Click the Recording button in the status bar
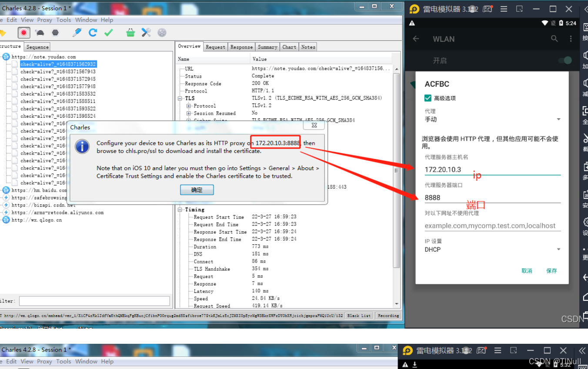This screenshot has height=369, width=588. click(x=388, y=316)
